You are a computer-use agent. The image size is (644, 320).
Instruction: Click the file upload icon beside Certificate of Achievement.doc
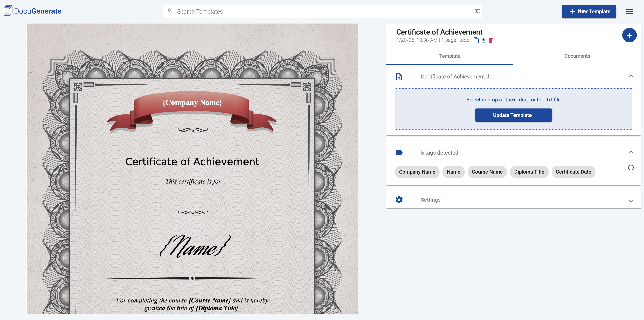click(x=399, y=76)
